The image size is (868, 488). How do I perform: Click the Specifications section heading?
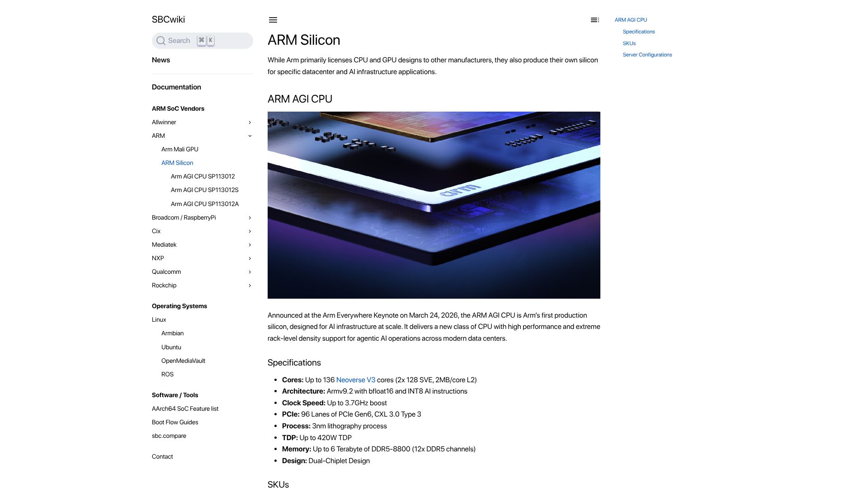(x=294, y=363)
